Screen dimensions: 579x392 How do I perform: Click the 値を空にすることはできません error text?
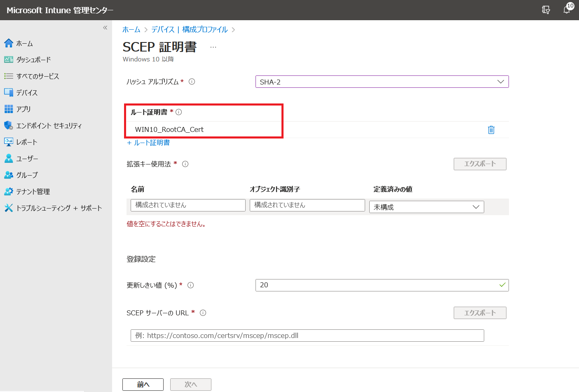tap(166, 224)
